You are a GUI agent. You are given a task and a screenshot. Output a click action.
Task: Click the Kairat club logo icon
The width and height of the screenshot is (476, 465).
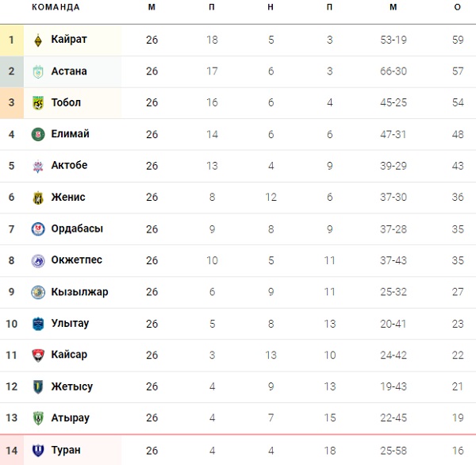38,40
